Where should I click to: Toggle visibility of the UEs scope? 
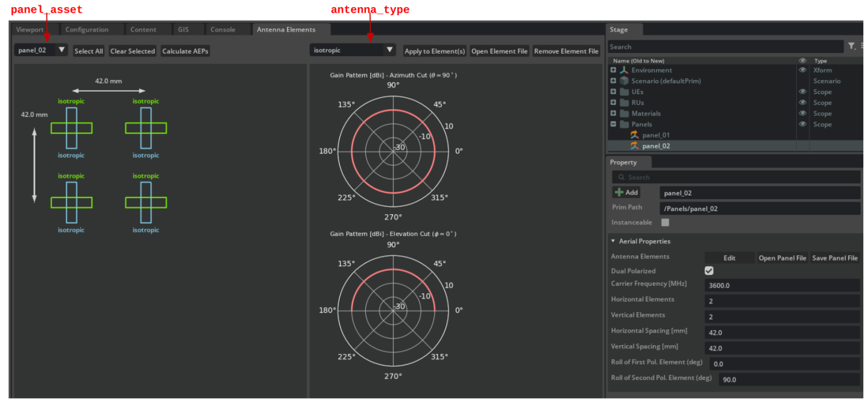point(802,92)
